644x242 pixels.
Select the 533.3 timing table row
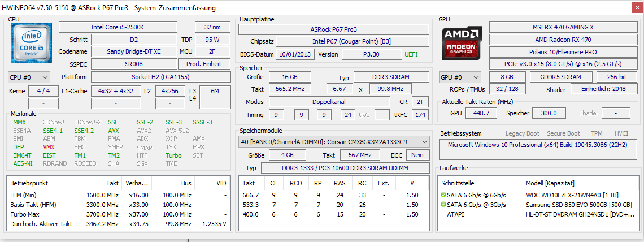[333, 205]
